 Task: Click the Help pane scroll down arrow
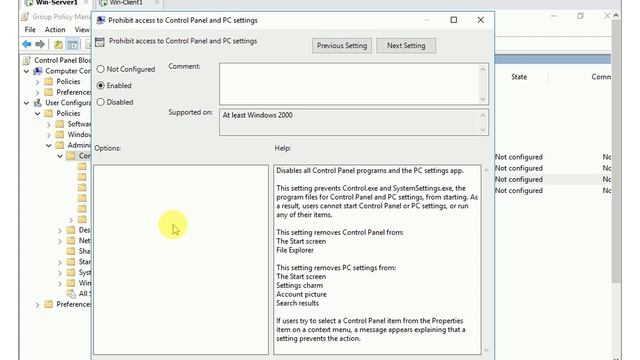click(486, 349)
